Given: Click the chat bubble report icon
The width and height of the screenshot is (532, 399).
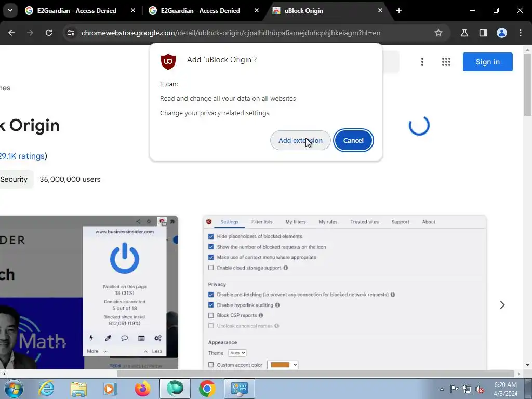Looking at the screenshot, I should 125,338.
